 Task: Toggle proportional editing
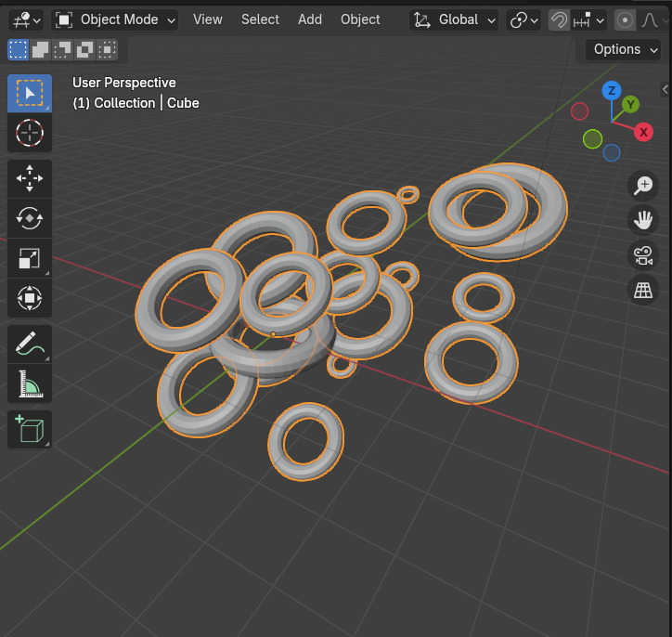tap(625, 20)
